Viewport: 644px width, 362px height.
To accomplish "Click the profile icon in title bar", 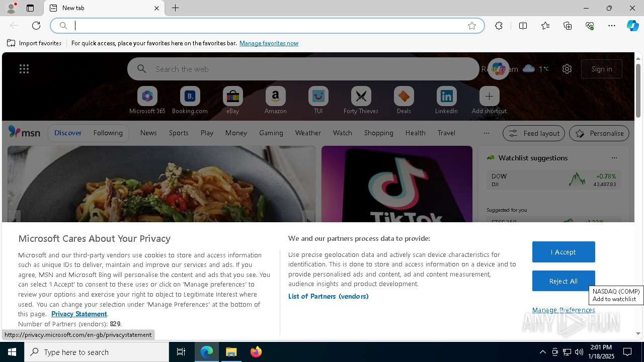I will coord(11,8).
